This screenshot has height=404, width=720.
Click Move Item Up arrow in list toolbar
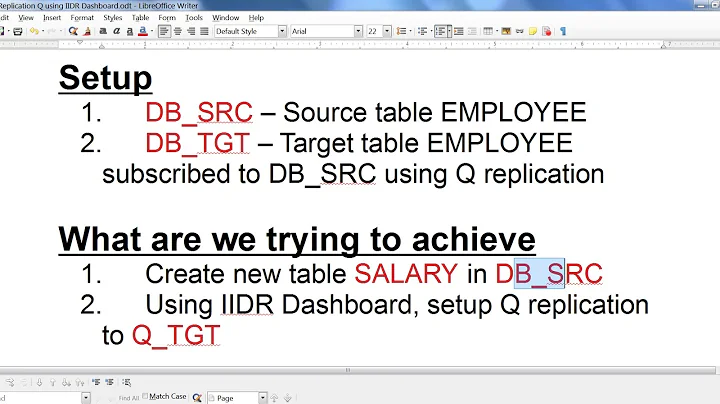[x=52, y=382]
